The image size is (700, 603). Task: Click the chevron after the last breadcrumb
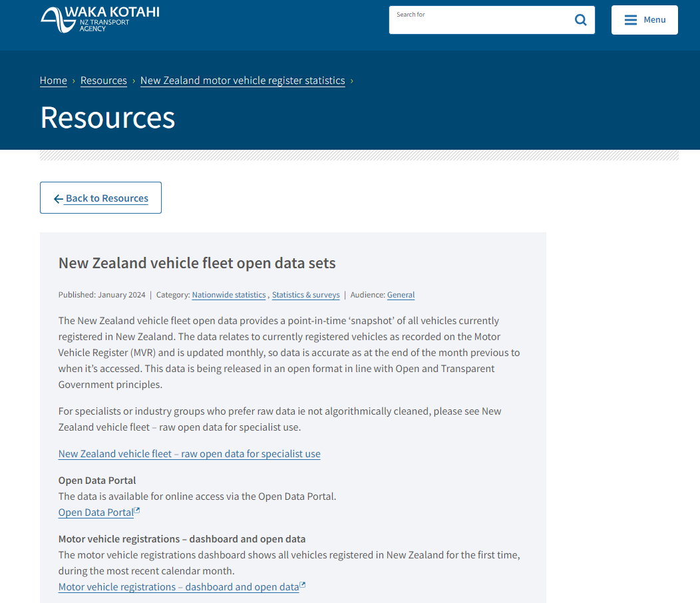(x=351, y=81)
